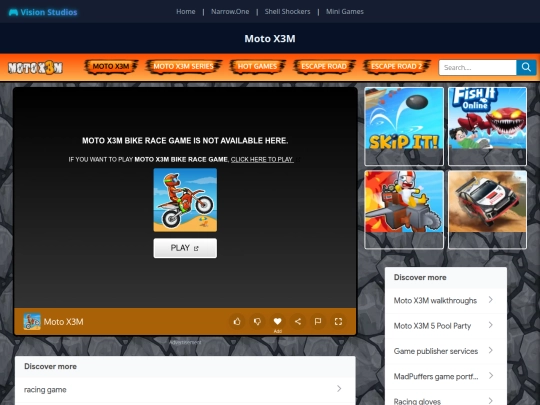Click the CLICK HERE TO PLAY link
This screenshot has height=405, width=540.
click(x=262, y=159)
